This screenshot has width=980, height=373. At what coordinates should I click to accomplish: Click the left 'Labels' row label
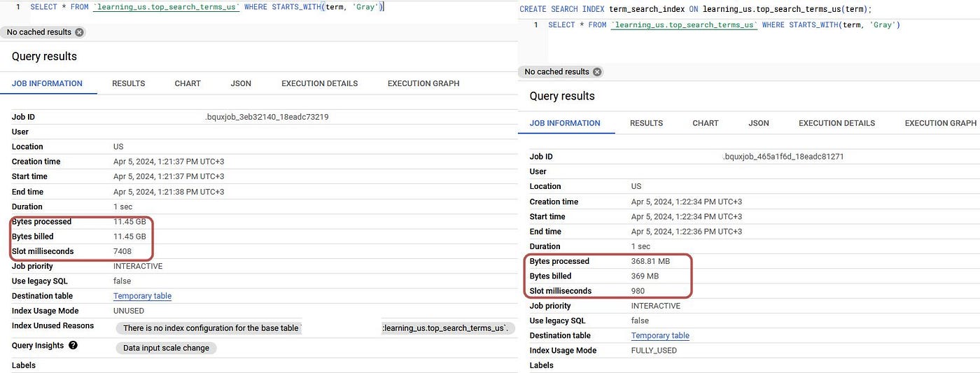pyautogui.click(x=24, y=365)
